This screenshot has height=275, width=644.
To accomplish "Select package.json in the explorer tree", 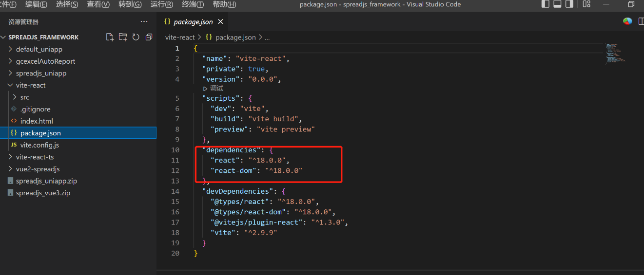I will pos(78,133).
